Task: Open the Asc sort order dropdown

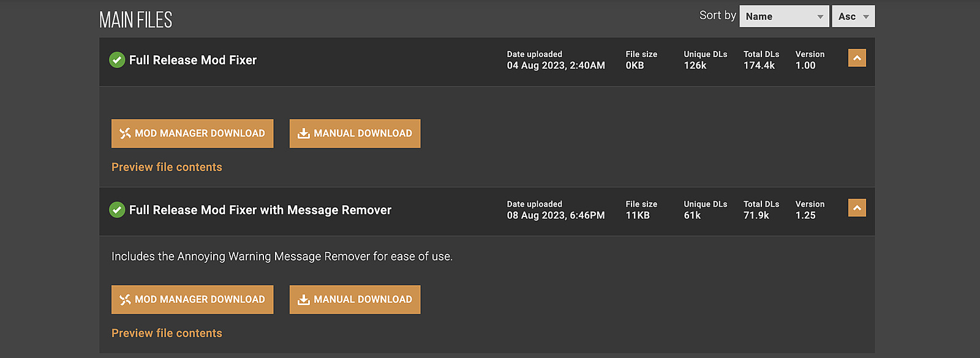Action: 853,17
